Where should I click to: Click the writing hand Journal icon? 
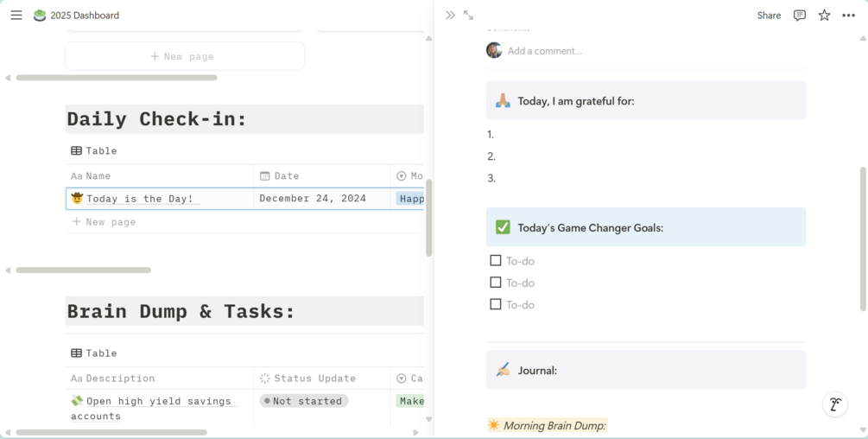tap(503, 370)
